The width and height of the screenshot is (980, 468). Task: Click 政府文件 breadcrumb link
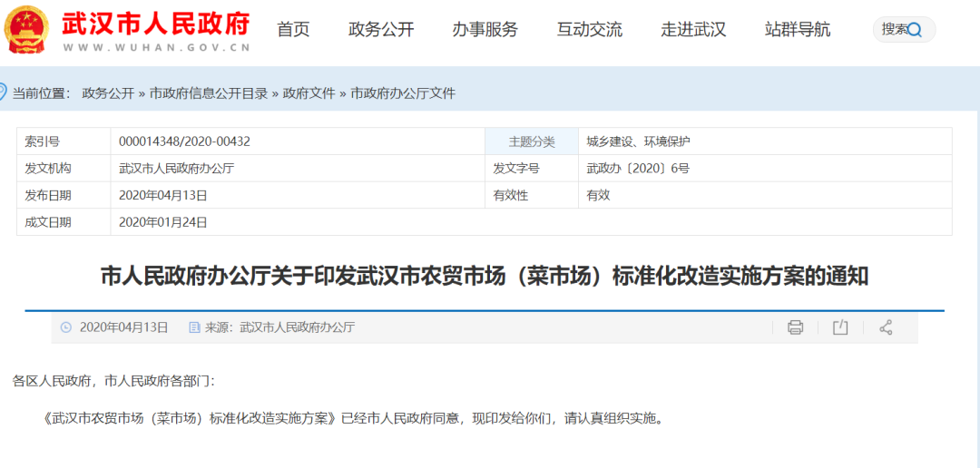pyautogui.click(x=309, y=93)
